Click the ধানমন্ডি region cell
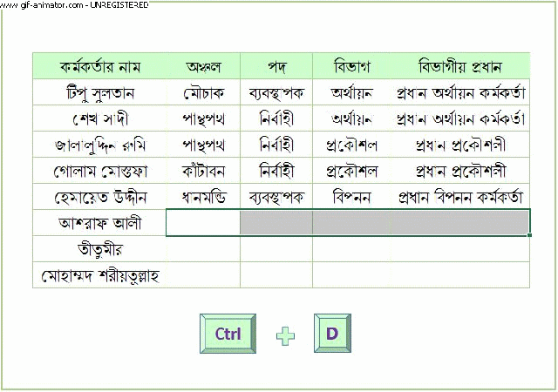The image size is (558, 392). (203, 197)
